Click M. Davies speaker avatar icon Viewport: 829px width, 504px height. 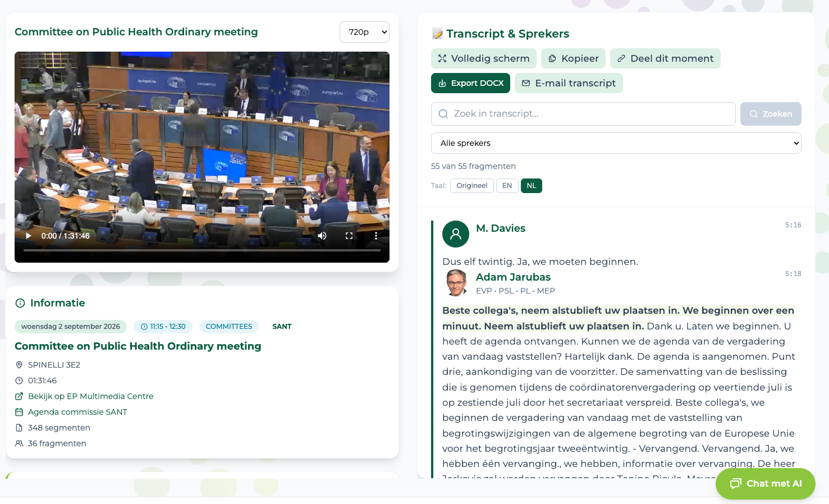(x=456, y=234)
